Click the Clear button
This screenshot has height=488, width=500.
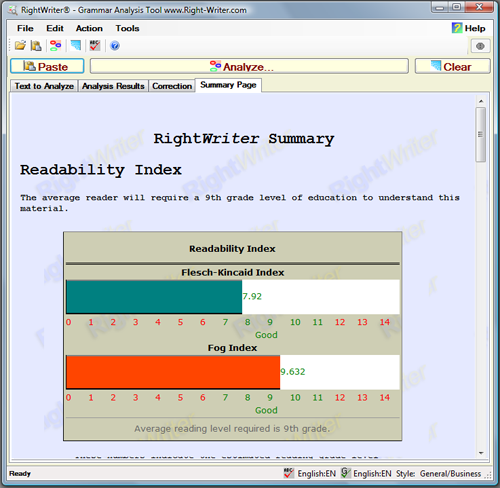coord(452,66)
